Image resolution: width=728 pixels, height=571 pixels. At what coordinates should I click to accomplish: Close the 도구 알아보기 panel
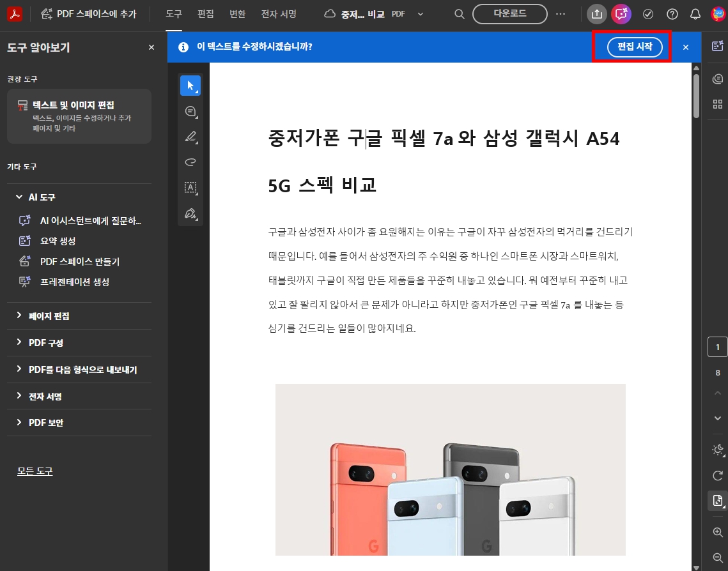pyautogui.click(x=151, y=47)
